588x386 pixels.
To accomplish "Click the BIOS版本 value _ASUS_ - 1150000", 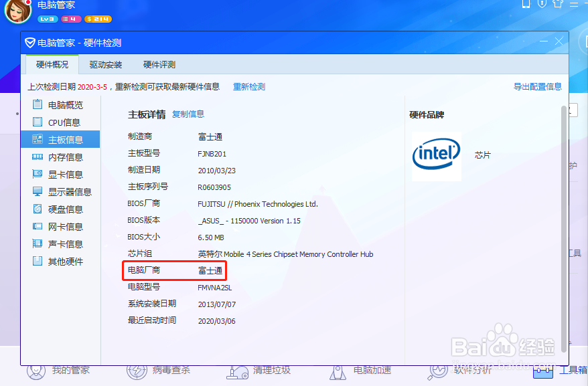I will click(249, 221).
